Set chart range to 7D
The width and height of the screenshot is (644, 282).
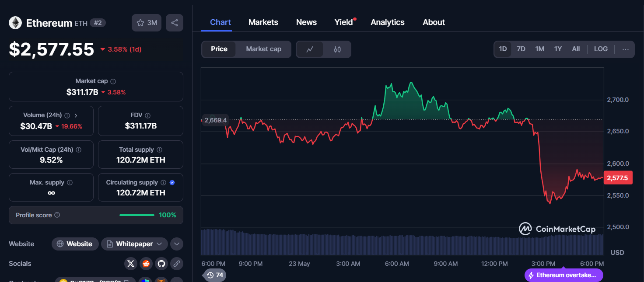pyautogui.click(x=521, y=49)
